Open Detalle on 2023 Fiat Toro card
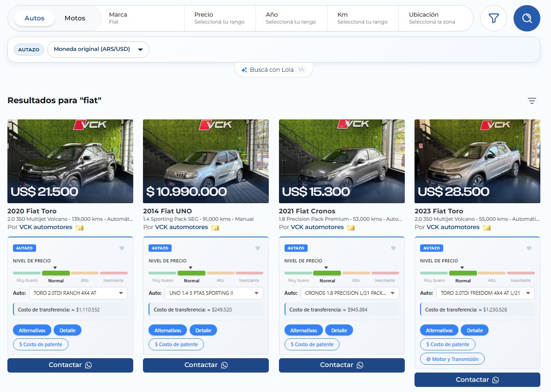 point(475,330)
